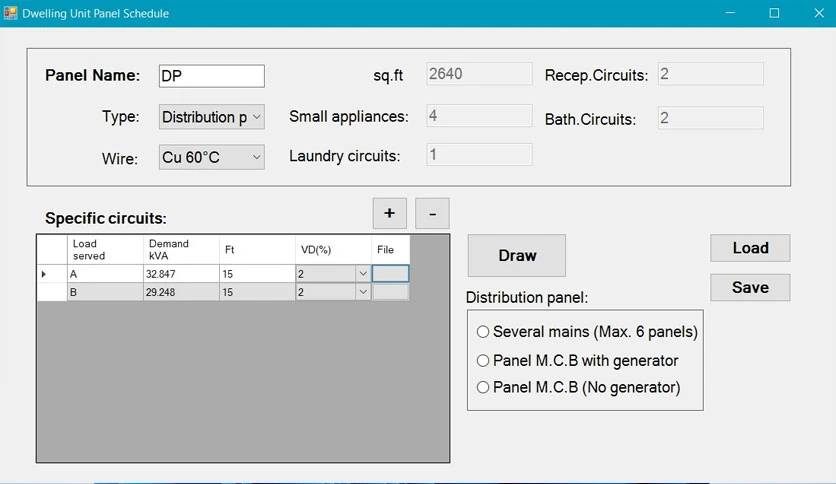Click the Load served cell containing B

105,292
